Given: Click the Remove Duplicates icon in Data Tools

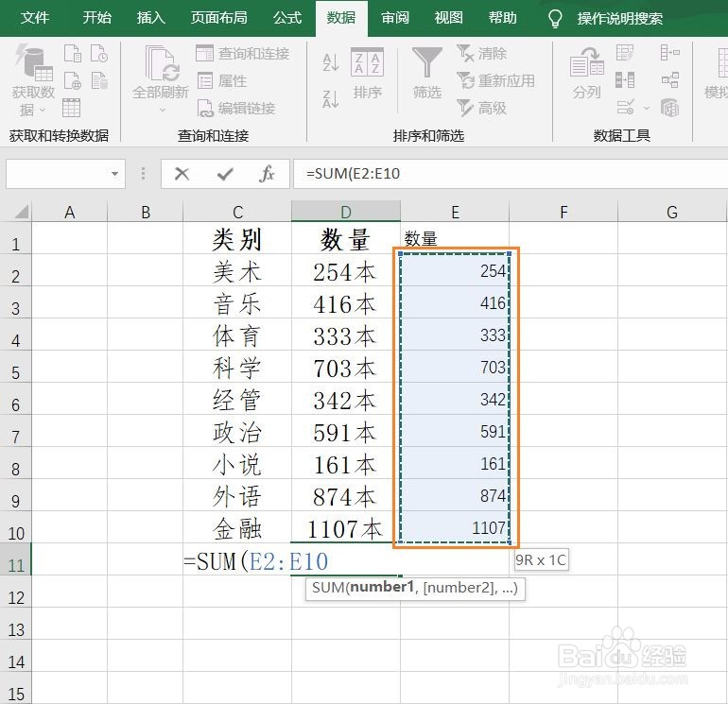Looking at the screenshot, I should pos(625,79).
